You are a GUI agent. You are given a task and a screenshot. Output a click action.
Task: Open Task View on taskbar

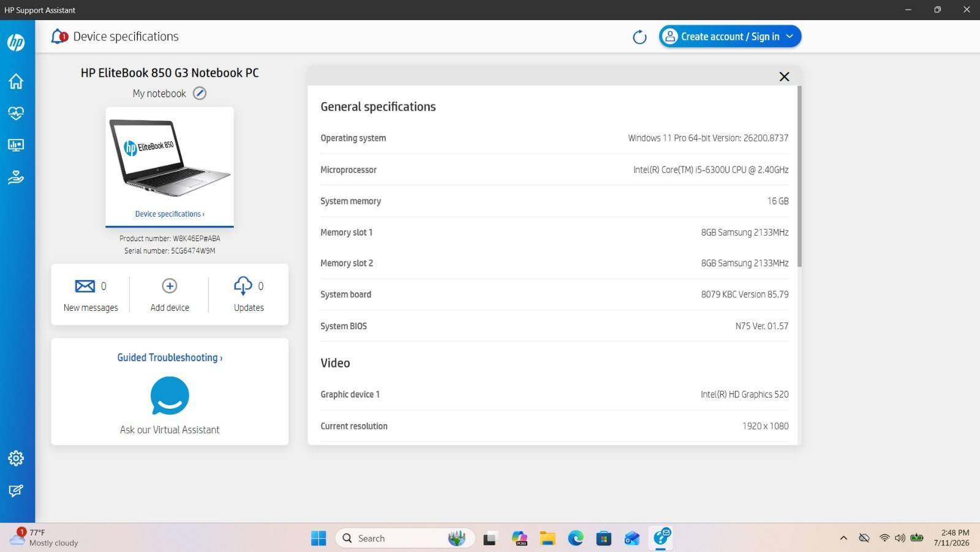(489, 539)
